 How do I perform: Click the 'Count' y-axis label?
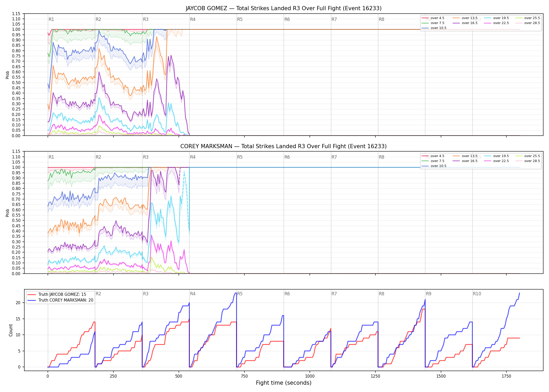point(11,330)
